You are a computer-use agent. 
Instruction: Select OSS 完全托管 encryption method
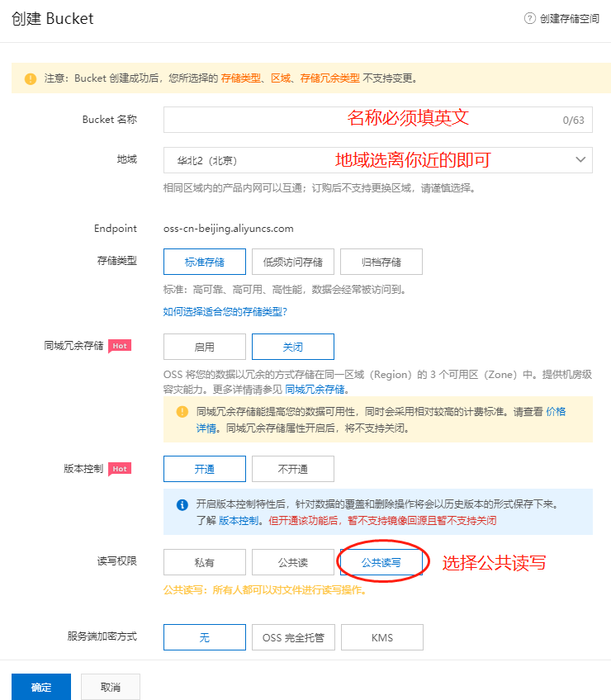293,637
